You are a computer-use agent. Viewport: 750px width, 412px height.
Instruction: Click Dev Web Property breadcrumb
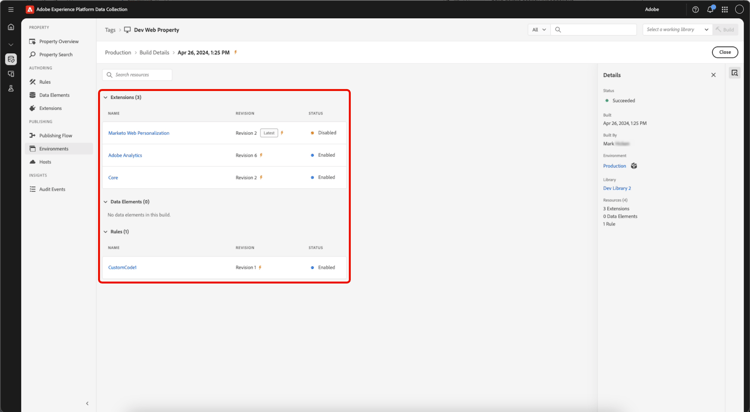[156, 30]
